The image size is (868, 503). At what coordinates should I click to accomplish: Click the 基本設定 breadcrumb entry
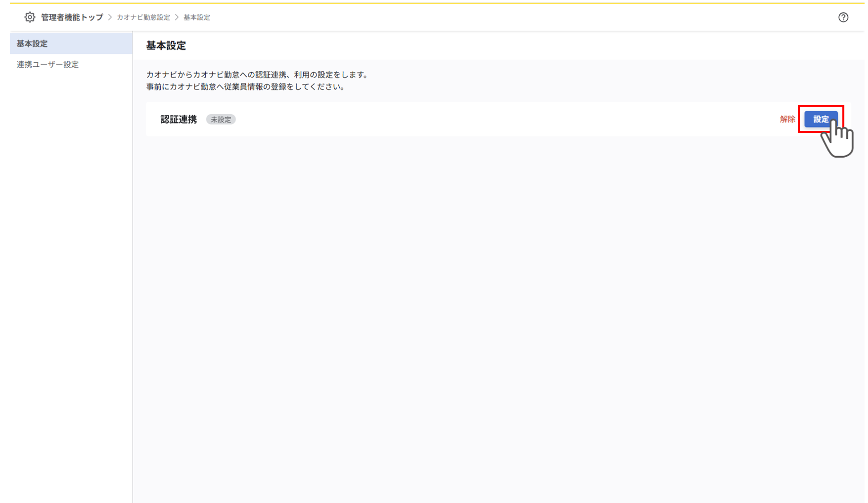pyautogui.click(x=196, y=17)
